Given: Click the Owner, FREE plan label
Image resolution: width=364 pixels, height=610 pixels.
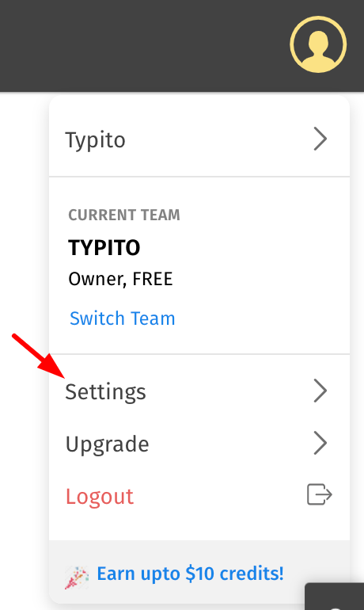Looking at the screenshot, I should tap(120, 279).
